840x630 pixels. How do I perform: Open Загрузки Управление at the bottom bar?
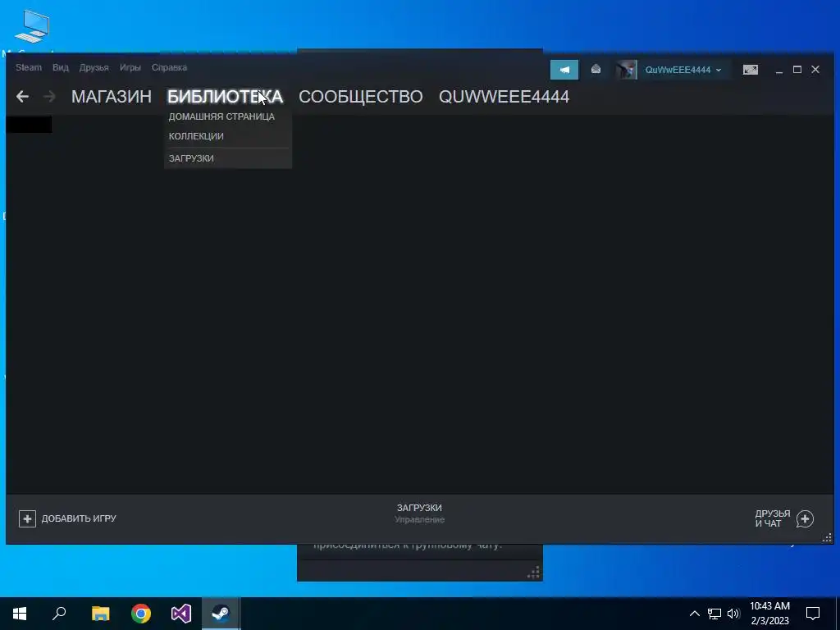pos(419,514)
